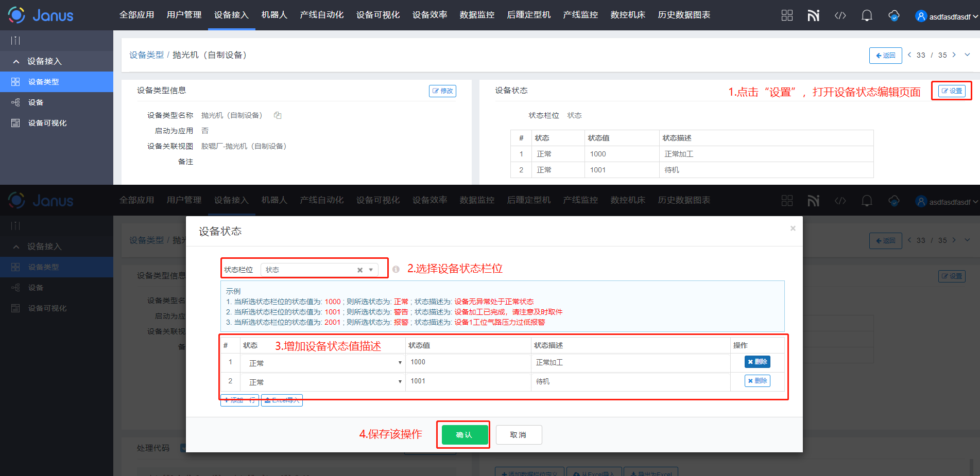Click the 设备类型 breadcrumb link on the undimmed page

[x=146, y=55]
